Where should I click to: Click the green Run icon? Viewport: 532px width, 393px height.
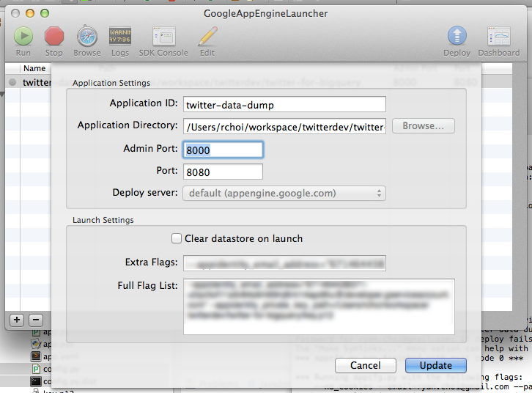click(x=23, y=36)
